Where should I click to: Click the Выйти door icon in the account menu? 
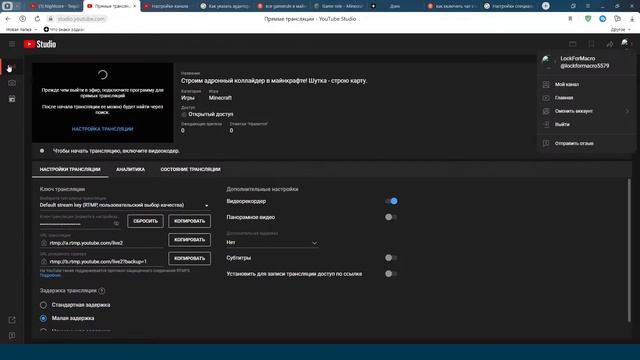click(x=546, y=124)
